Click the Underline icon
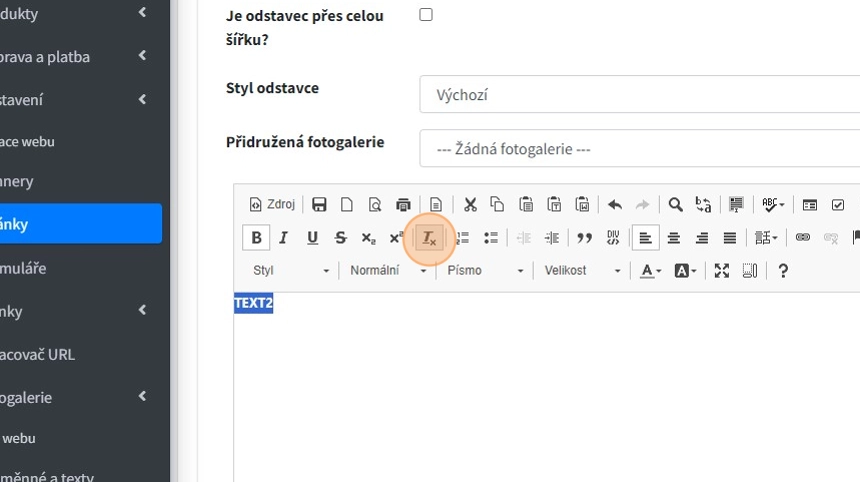The image size is (860, 482). coord(312,238)
